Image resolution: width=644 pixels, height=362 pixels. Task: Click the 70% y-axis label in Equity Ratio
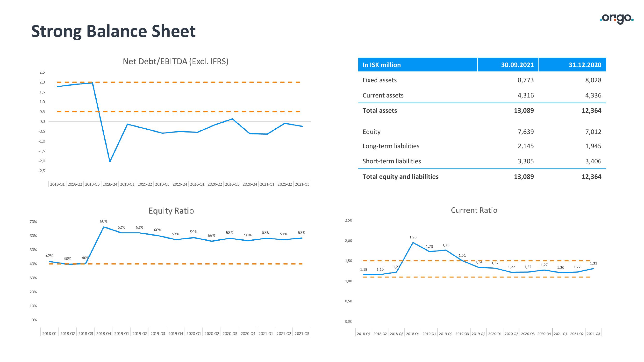pyautogui.click(x=33, y=222)
